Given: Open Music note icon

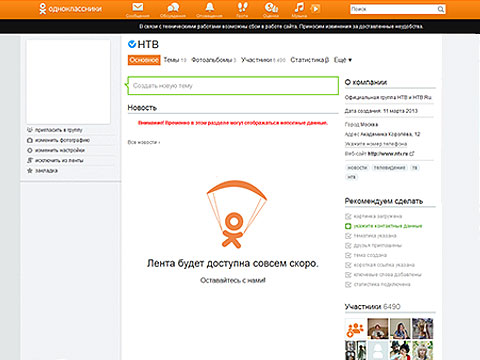Looking at the screenshot, I should pos(299,7).
